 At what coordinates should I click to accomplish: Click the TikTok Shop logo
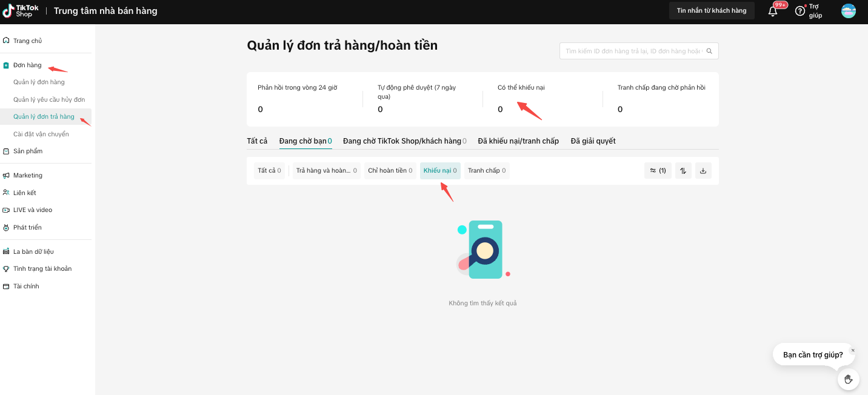pos(21,10)
